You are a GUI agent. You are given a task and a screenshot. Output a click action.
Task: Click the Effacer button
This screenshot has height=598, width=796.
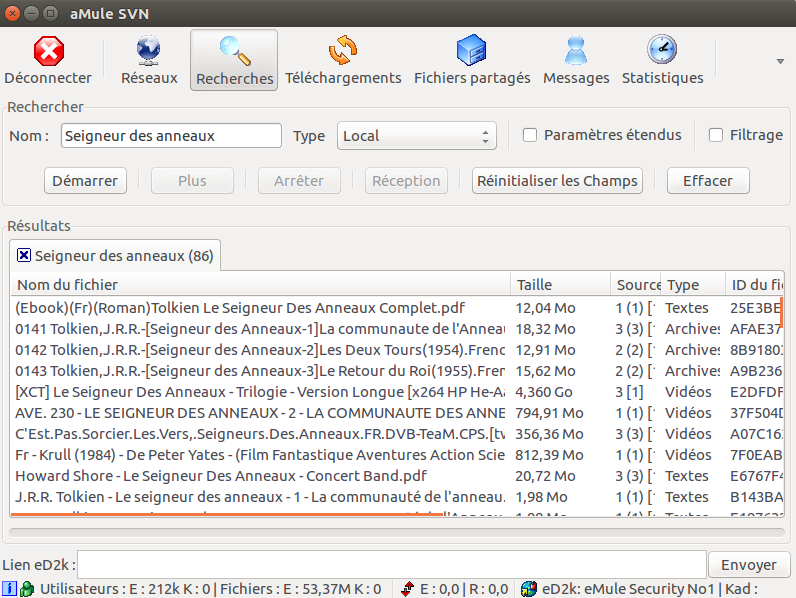point(708,181)
